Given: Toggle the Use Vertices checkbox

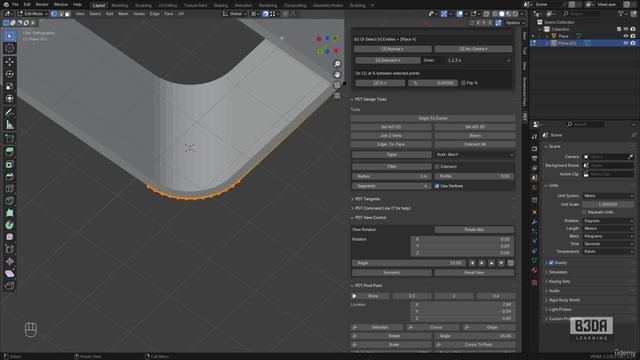Looking at the screenshot, I should click(437, 186).
